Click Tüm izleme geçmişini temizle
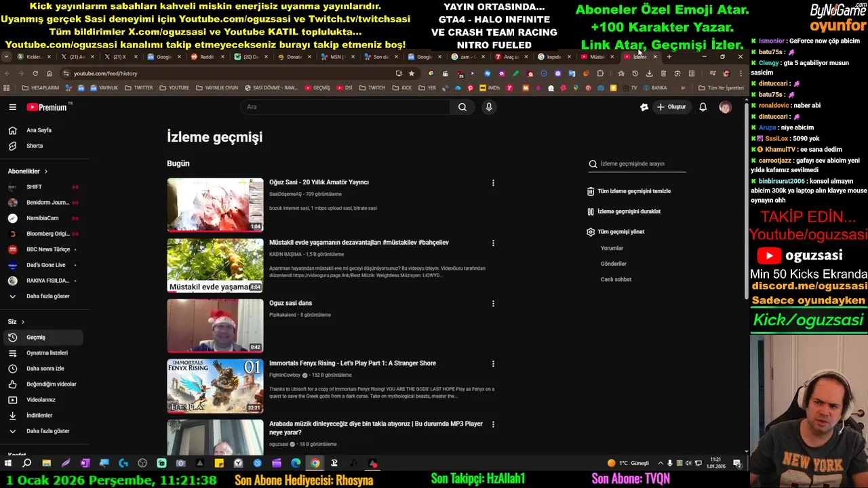The image size is (868, 488). [x=629, y=191]
